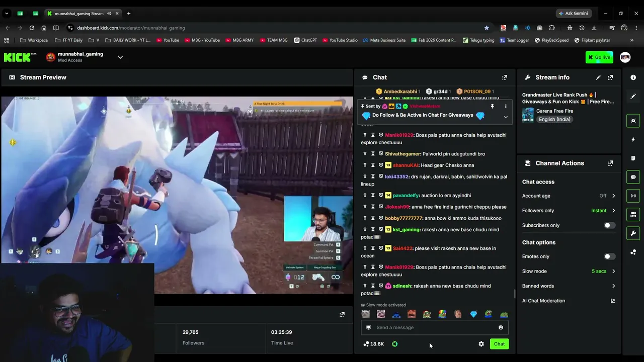The image size is (644, 362).
Task: Toggle the broadcast signal widget in sidebar
Action: point(633,196)
